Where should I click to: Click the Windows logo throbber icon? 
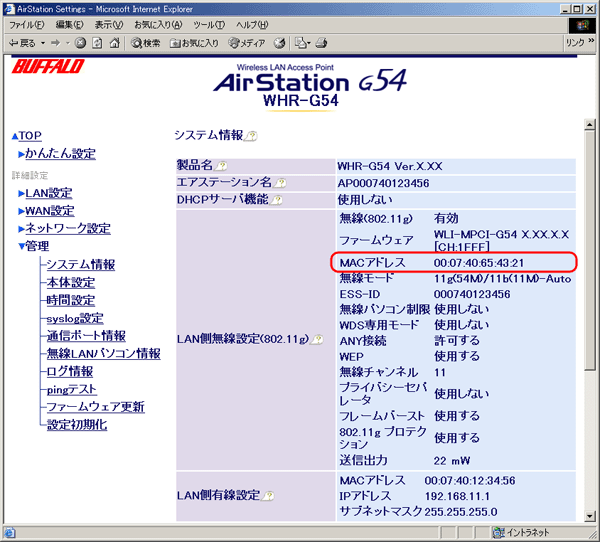click(582, 25)
